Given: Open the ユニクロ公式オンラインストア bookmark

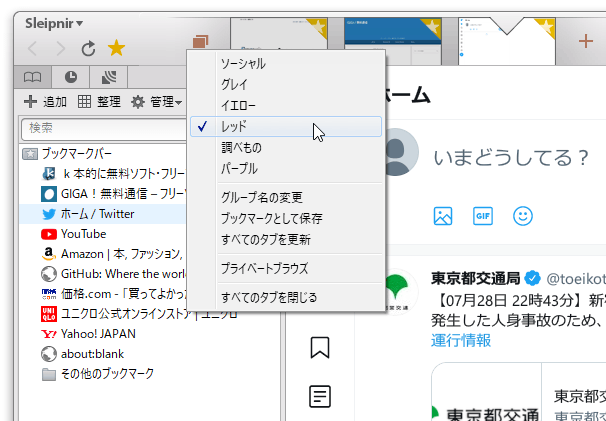Looking at the screenshot, I should pos(139,314).
